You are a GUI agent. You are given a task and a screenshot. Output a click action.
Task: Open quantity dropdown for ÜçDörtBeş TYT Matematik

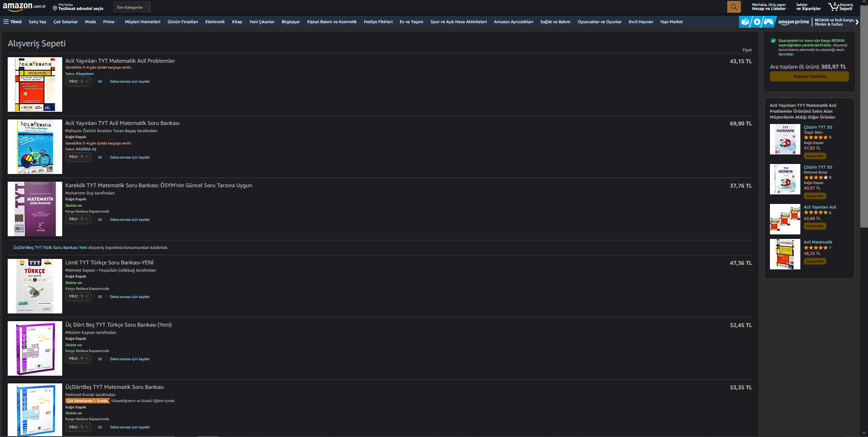[79, 427]
